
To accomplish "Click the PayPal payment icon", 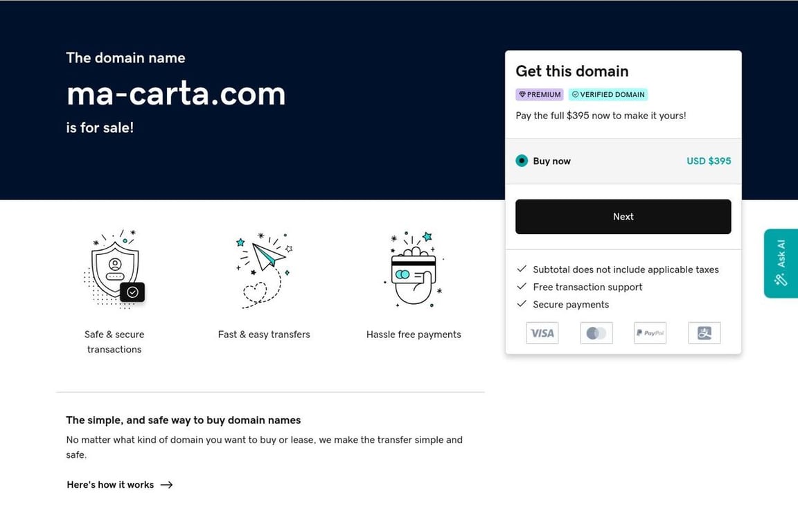I will 650,333.
